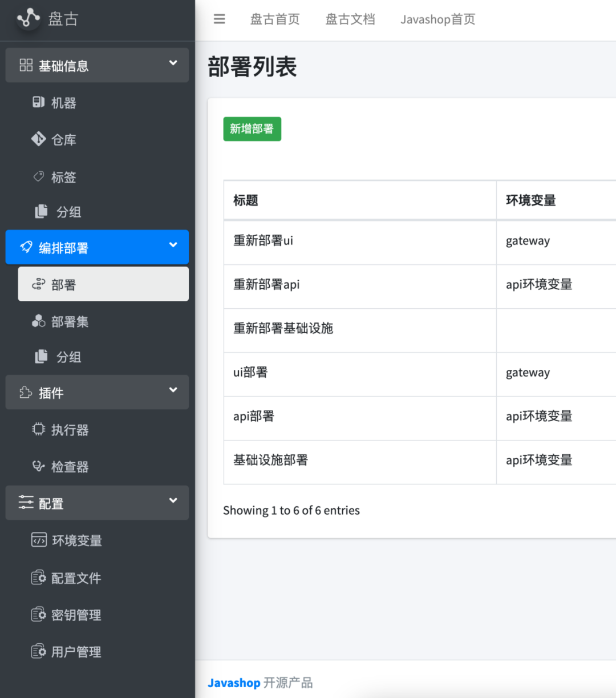
Task: Click the 标签 tag icon
Action: click(x=39, y=176)
